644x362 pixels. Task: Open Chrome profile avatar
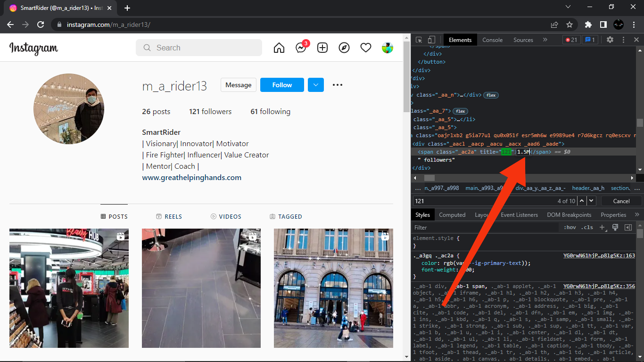click(619, 25)
